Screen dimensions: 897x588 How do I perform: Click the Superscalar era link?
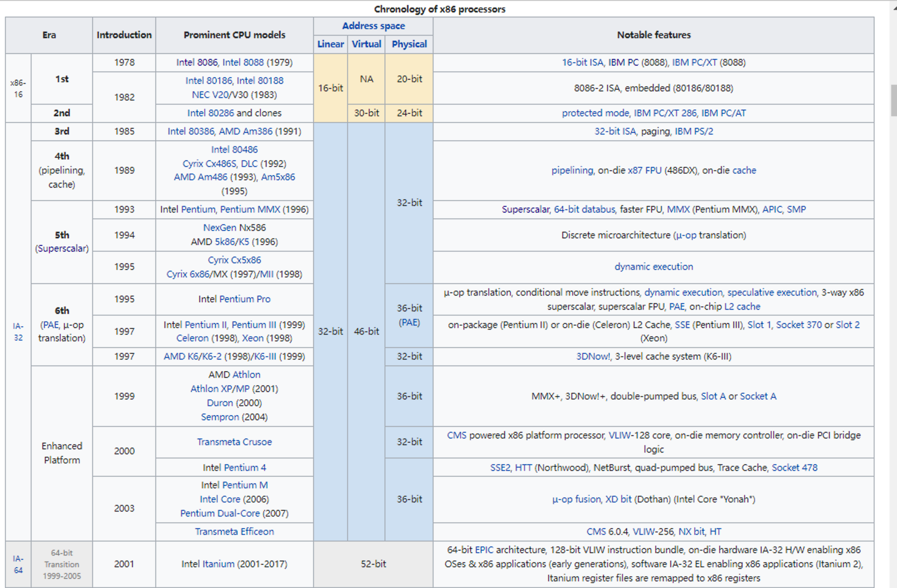(x=62, y=248)
